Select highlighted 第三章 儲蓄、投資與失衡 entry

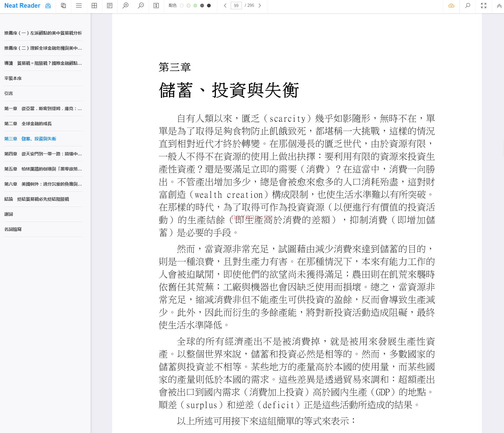click(x=30, y=139)
